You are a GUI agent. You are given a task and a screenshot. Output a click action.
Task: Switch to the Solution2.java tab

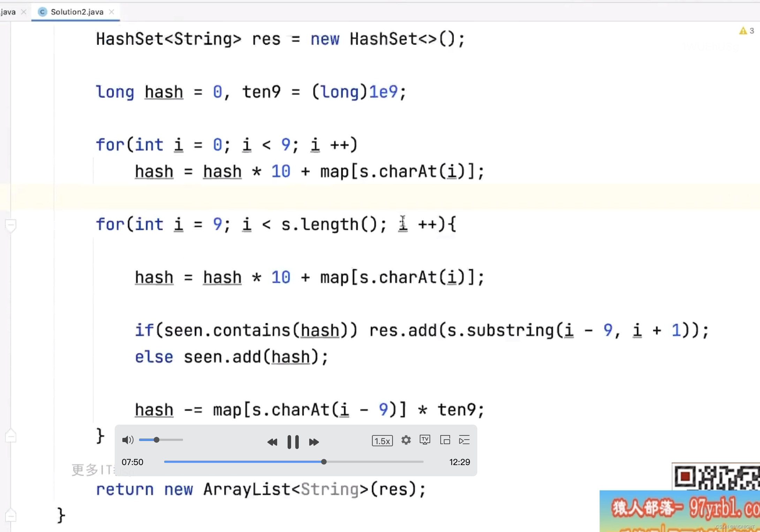[77, 12]
